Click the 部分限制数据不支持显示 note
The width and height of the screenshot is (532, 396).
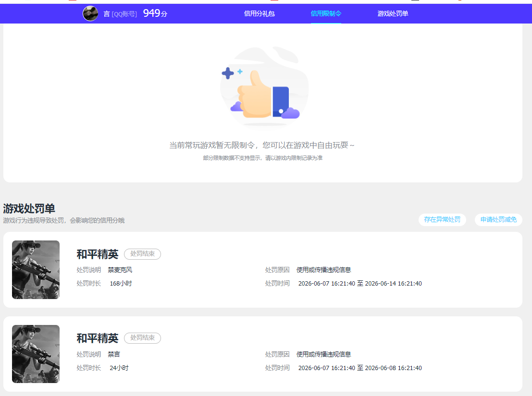point(262,158)
